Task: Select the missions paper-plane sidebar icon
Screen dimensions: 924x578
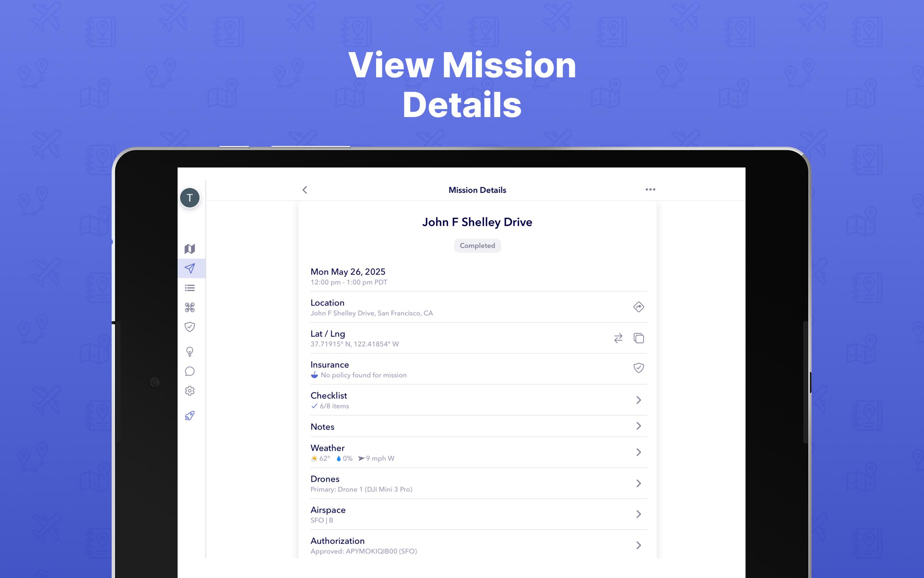Action: point(190,268)
